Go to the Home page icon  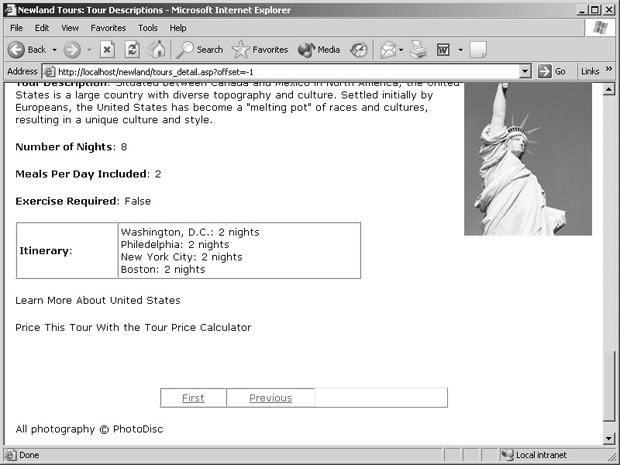click(157, 50)
